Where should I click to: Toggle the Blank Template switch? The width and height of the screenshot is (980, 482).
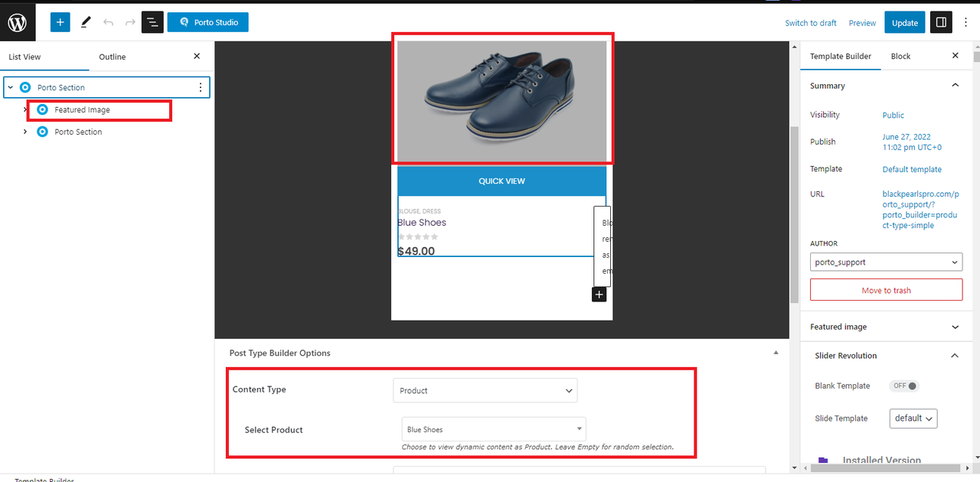pos(904,386)
